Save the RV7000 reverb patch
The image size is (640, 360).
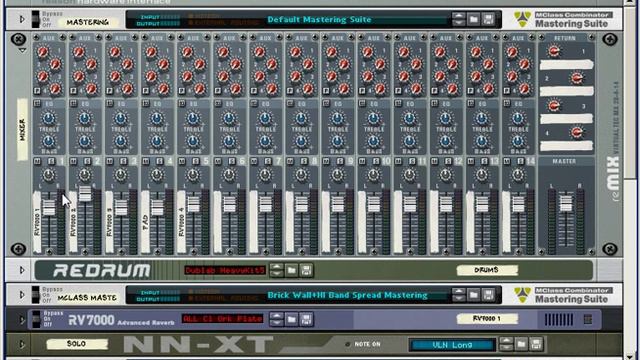(x=307, y=319)
